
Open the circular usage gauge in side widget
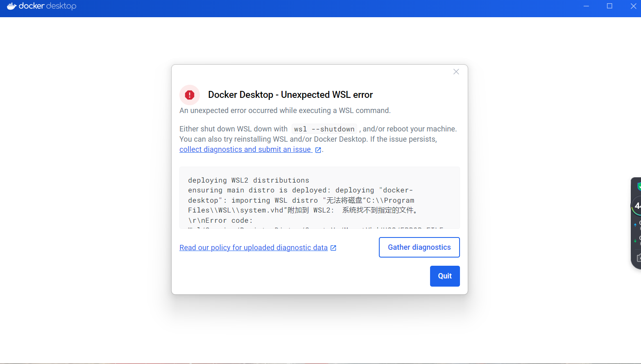click(637, 206)
